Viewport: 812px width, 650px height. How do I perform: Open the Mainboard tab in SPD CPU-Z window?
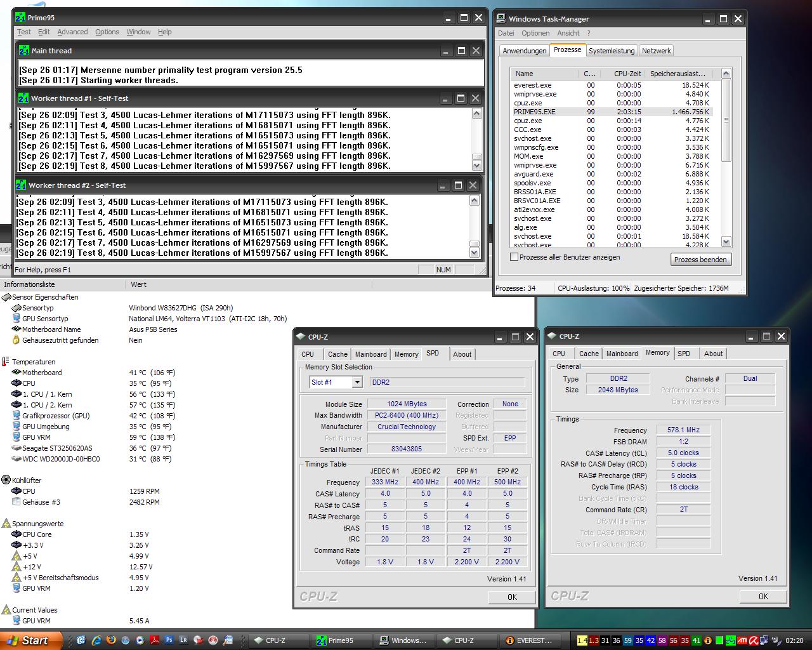pyautogui.click(x=371, y=354)
